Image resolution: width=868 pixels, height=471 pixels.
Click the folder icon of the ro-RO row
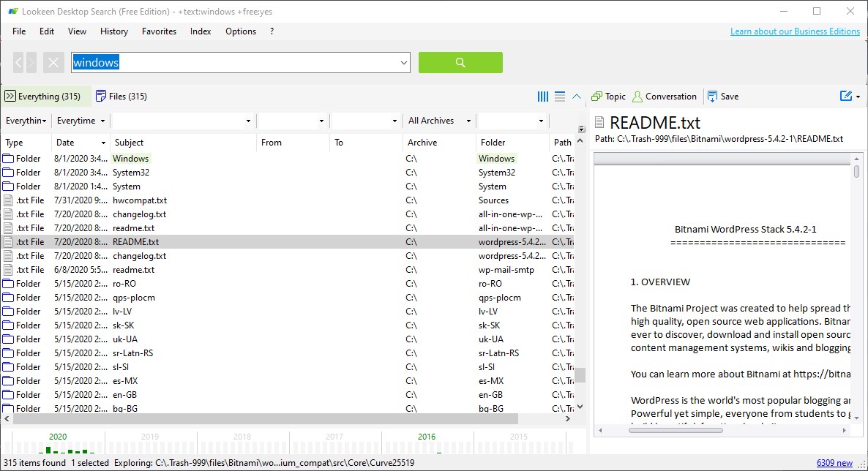click(x=8, y=284)
